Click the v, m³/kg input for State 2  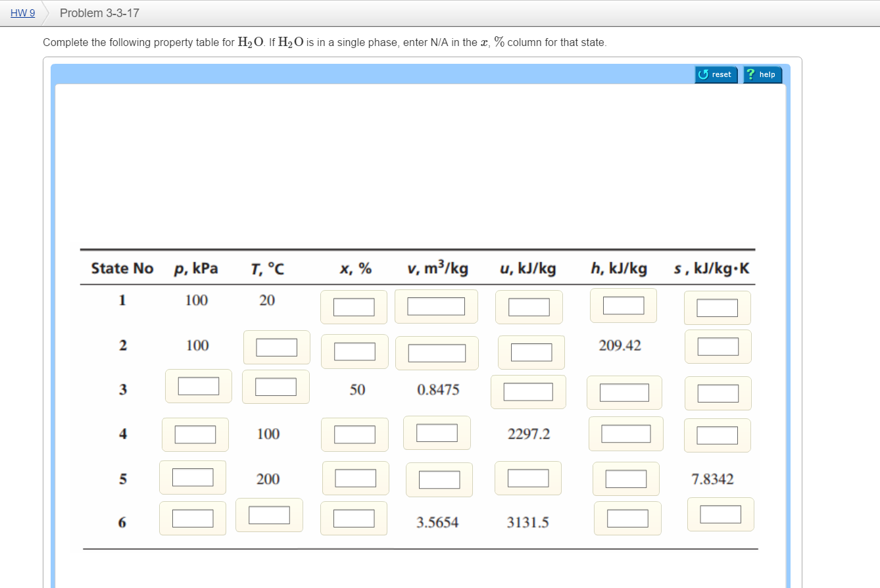point(435,352)
